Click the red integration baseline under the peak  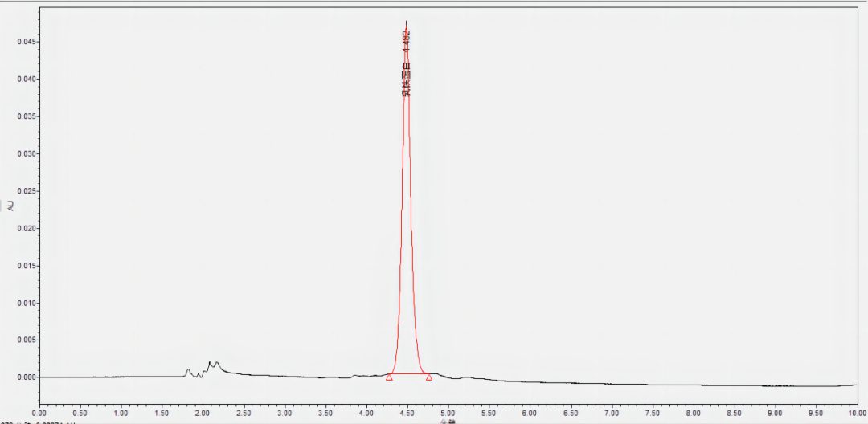(409, 373)
